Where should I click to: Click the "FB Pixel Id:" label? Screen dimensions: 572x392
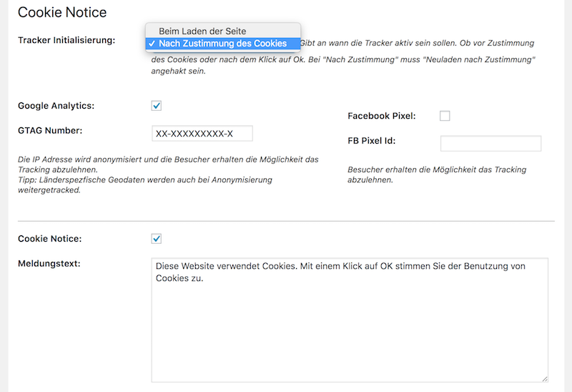pos(372,140)
